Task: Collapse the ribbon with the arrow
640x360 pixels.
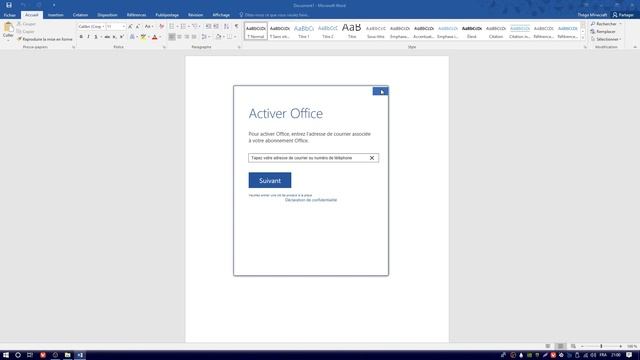Action: (x=635, y=47)
